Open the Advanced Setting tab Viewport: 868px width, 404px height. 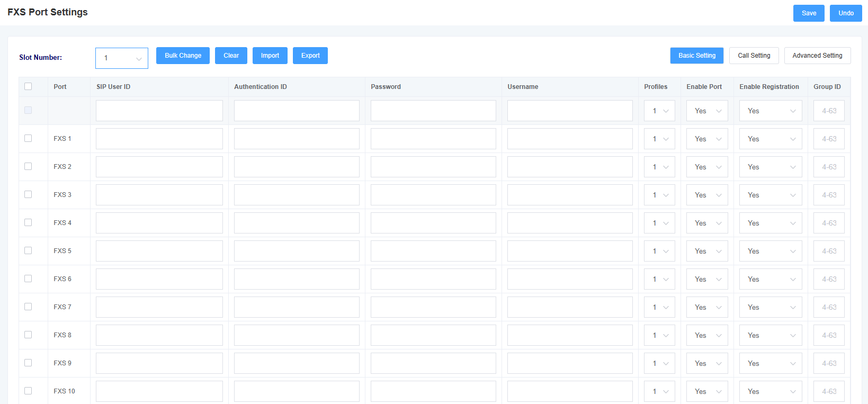click(817, 56)
